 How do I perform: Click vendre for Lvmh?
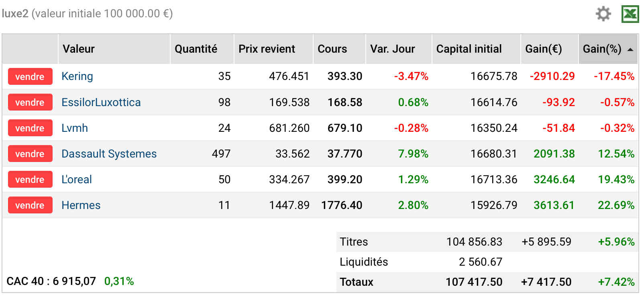(x=30, y=128)
